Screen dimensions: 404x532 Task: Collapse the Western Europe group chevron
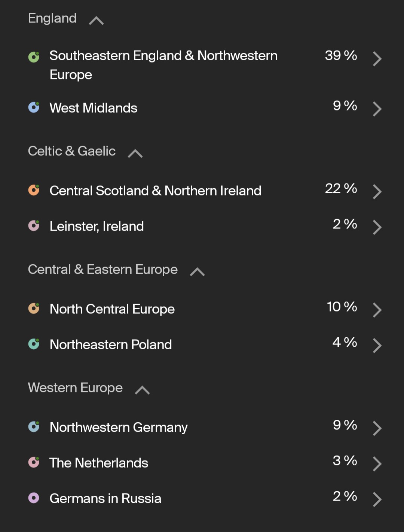[142, 390]
